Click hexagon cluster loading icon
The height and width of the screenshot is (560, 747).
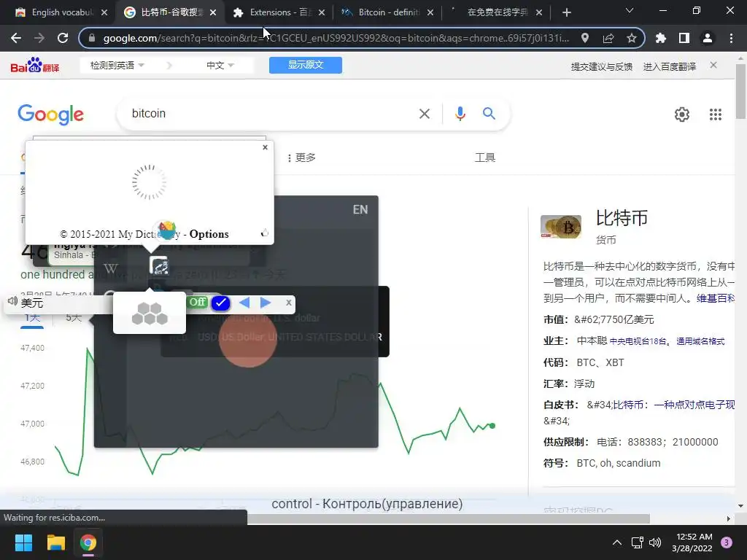point(150,314)
